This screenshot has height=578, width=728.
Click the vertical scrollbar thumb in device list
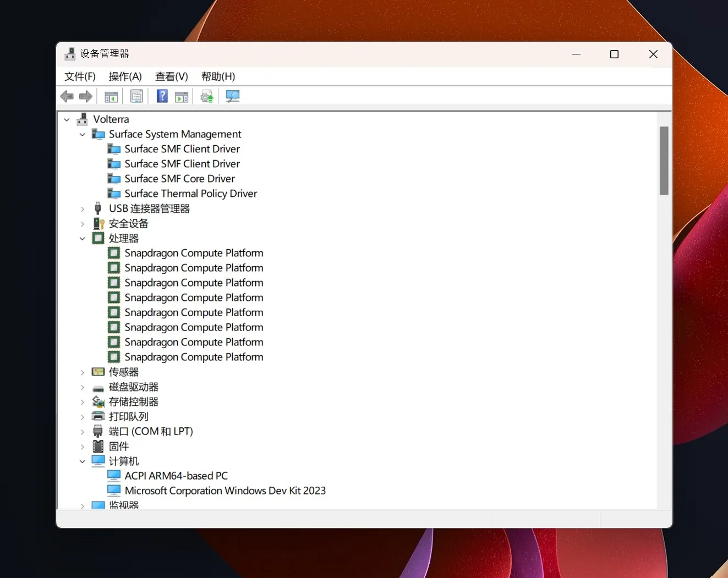pyautogui.click(x=664, y=161)
